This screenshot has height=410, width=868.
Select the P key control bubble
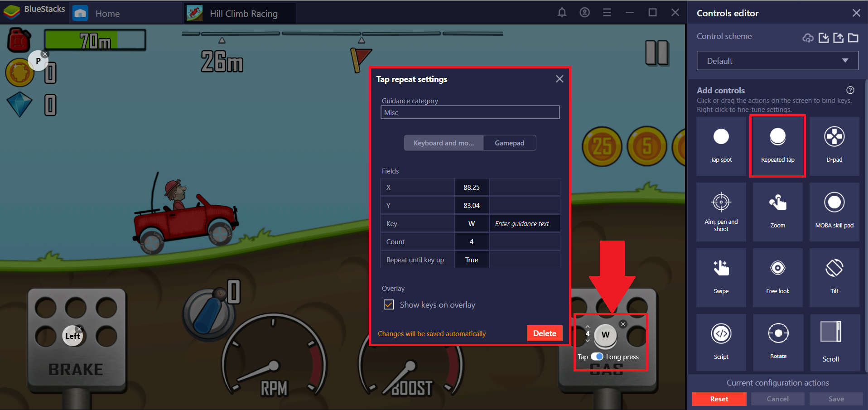point(38,61)
